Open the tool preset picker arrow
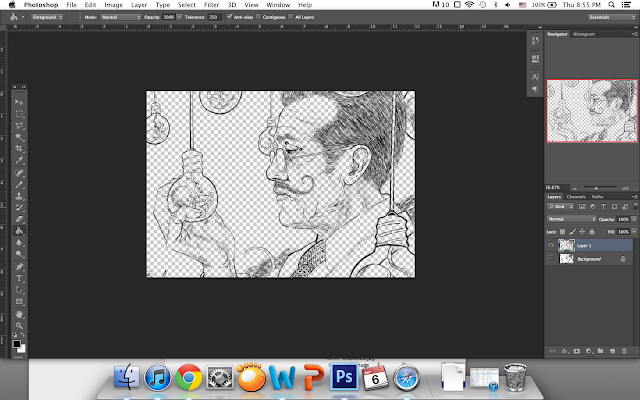Screen dimensions: 640x400 coord(22,17)
